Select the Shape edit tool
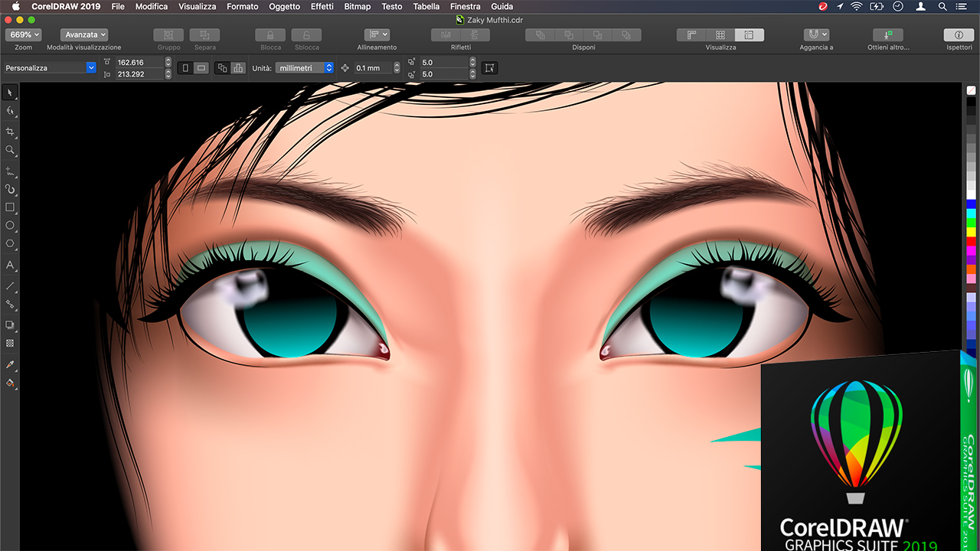The image size is (980, 551). 10,112
